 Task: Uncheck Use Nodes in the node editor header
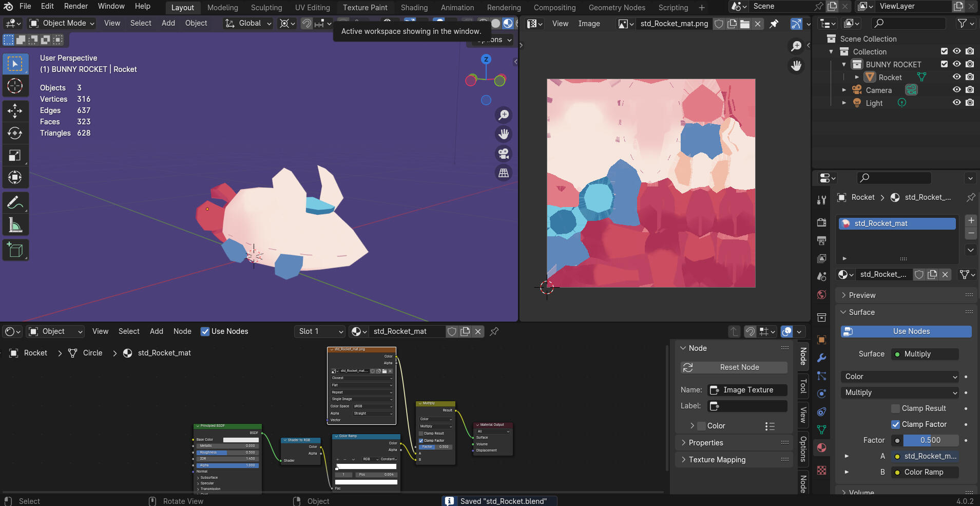[x=205, y=331]
